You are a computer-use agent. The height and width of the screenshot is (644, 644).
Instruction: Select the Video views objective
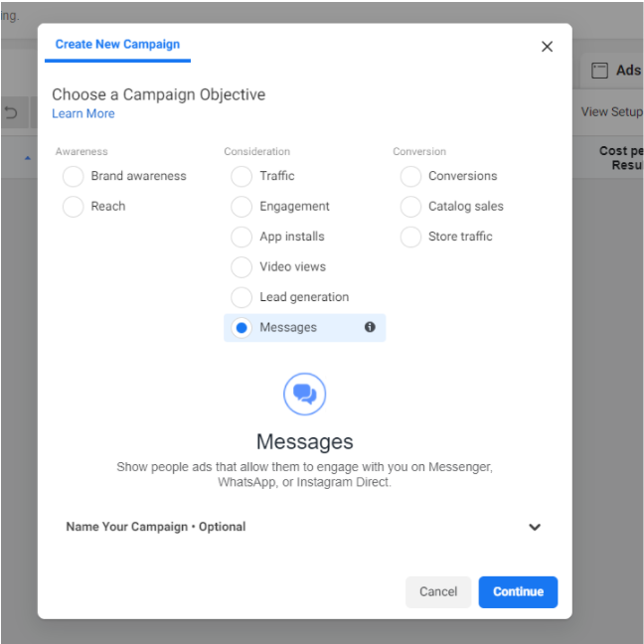(241, 267)
